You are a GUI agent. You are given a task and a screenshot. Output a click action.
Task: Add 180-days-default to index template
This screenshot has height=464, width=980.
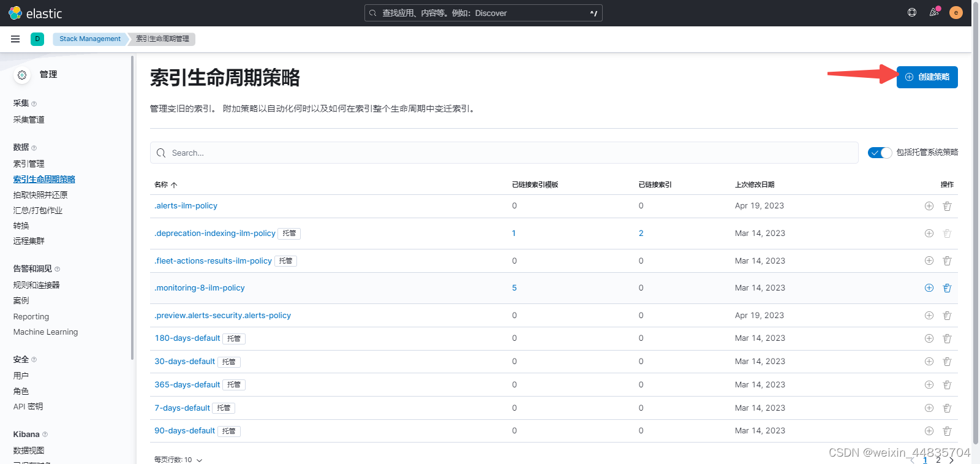(x=929, y=338)
